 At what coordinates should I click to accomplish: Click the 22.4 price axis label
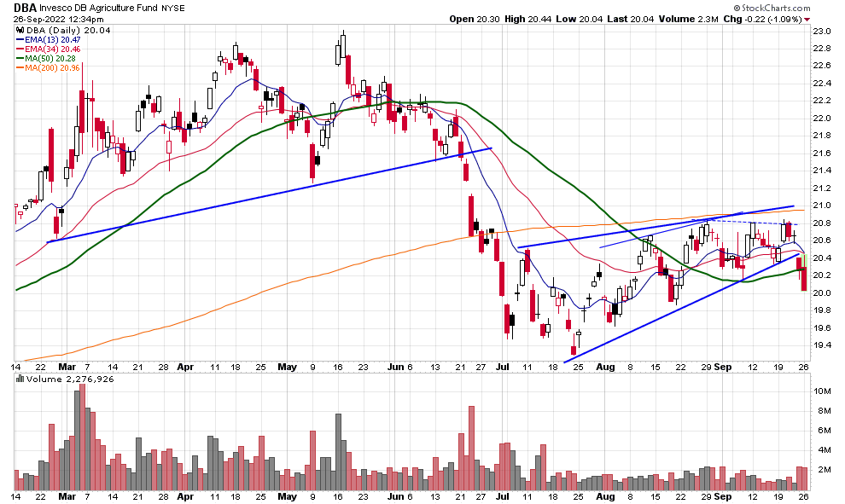tap(821, 83)
